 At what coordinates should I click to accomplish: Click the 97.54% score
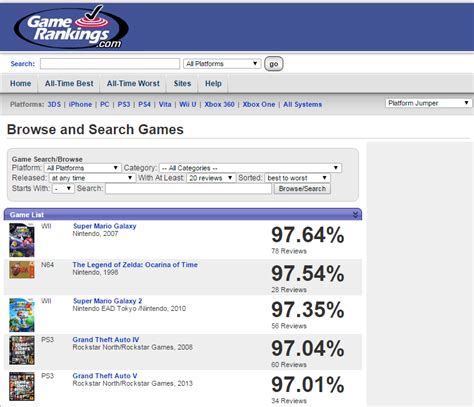(x=308, y=274)
